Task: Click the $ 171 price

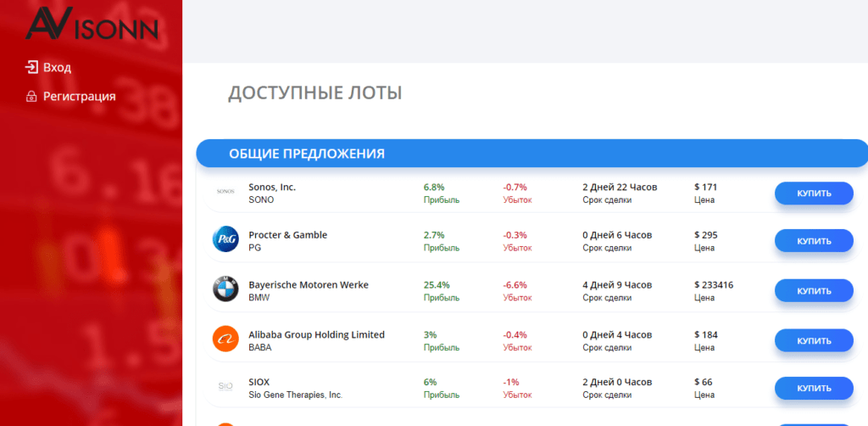Action: pos(706,188)
